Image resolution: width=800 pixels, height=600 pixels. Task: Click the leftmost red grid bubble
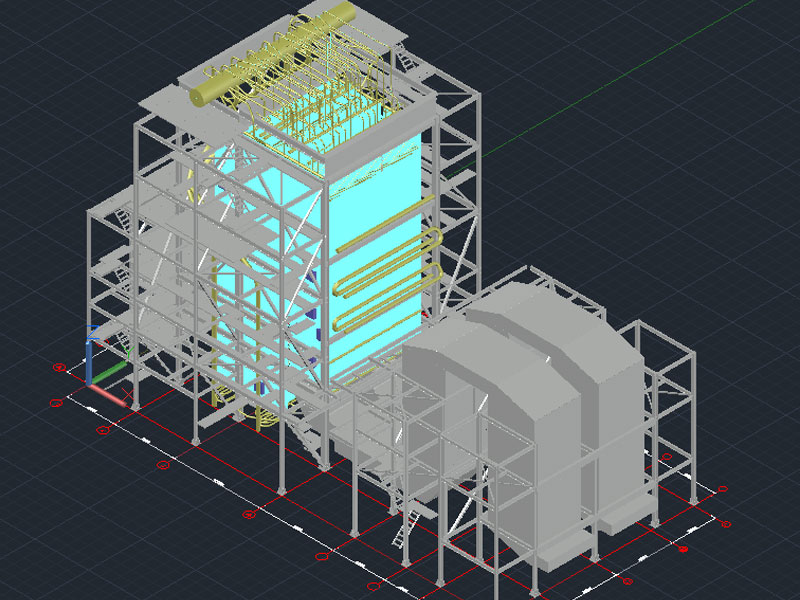(56, 403)
